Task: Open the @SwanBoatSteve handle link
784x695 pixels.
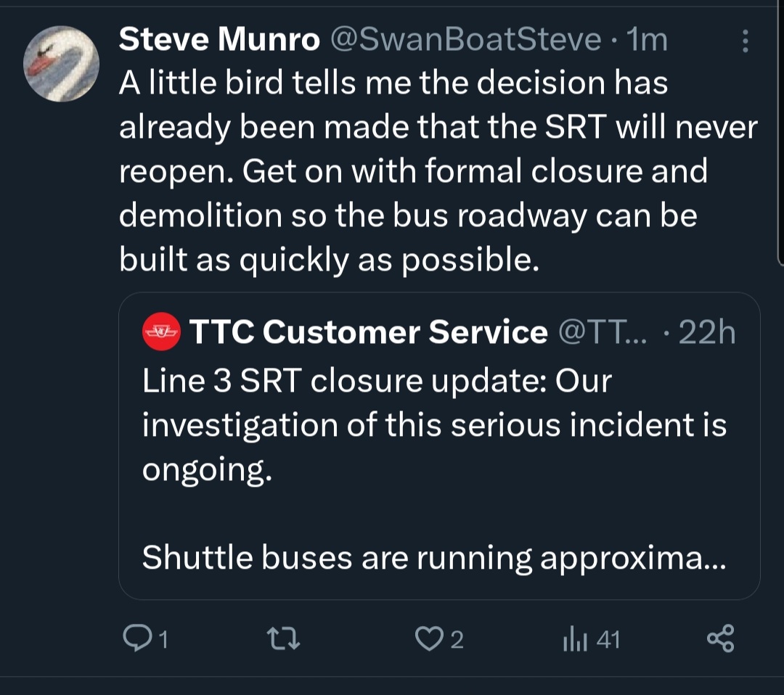Action: 466,40
